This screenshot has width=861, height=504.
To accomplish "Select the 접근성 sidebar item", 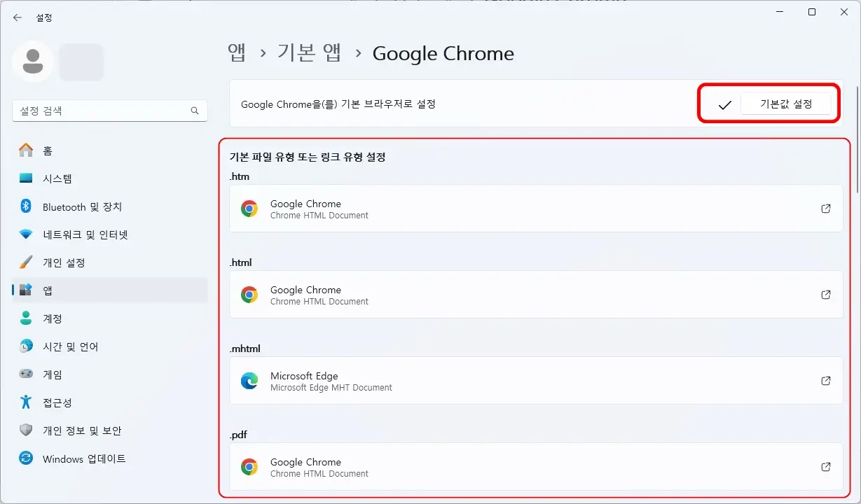I will (x=110, y=402).
